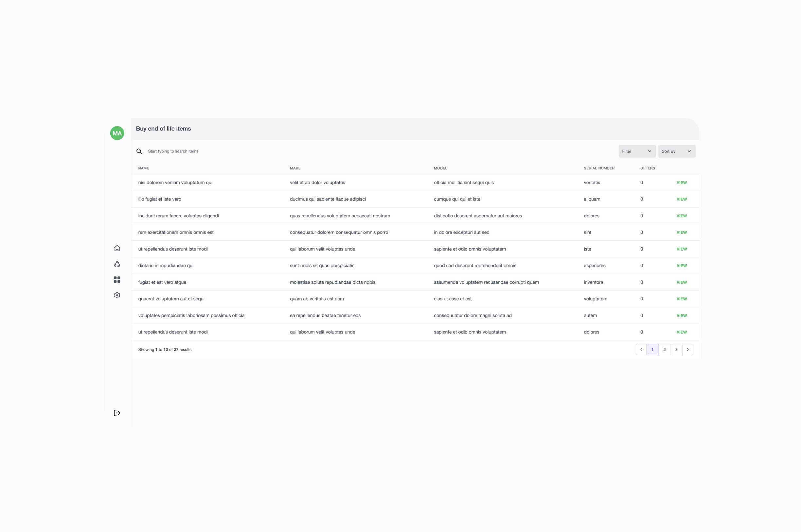The height and width of the screenshot is (532, 801).
Task: Click 'quaerat voluptatem aut et sequi' cell
Action: click(171, 299)
